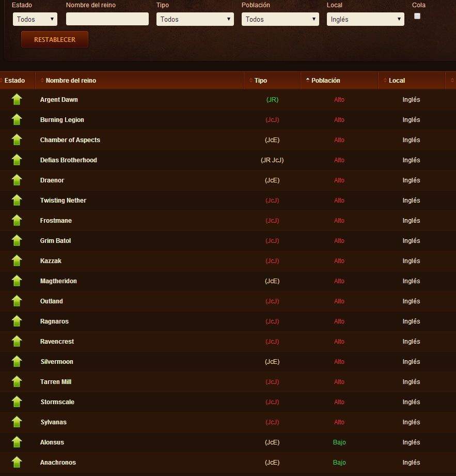
Task: Select the Kazzak realm name
Action: (x=51, y=261)
